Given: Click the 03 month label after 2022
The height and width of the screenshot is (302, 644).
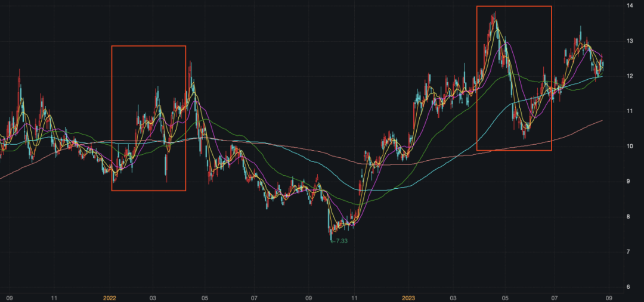Looking at the screenshot, I should click(153, 297).
